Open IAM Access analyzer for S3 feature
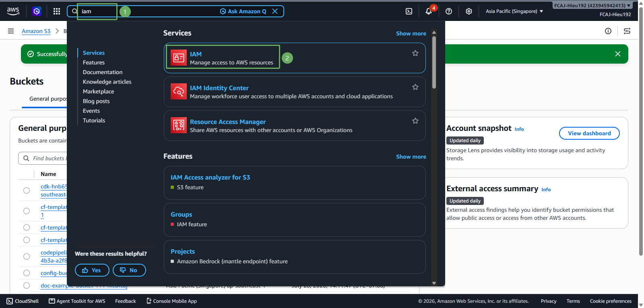Image resolution: width=644 pixels, height=308 pixels. (x=210, y=177)
